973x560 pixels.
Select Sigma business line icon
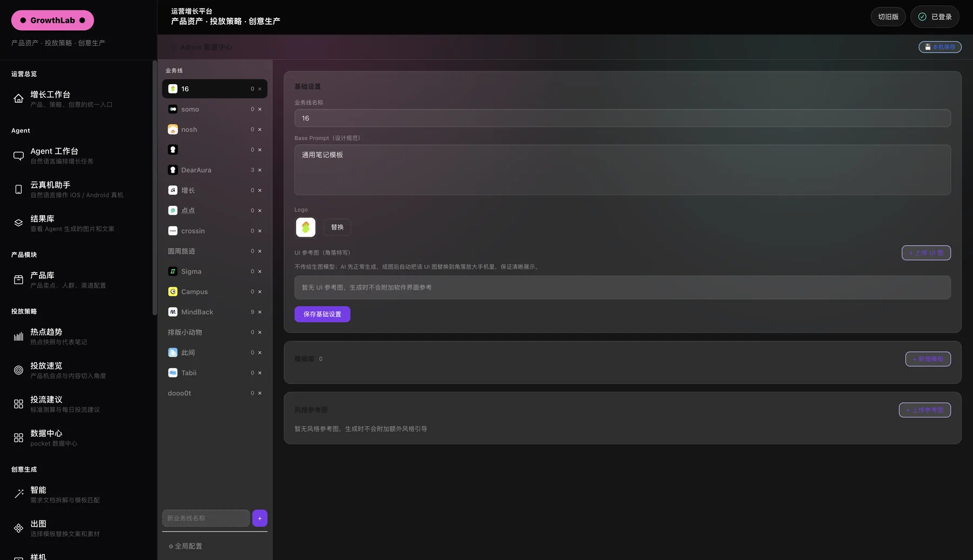(x=173, y=271)
